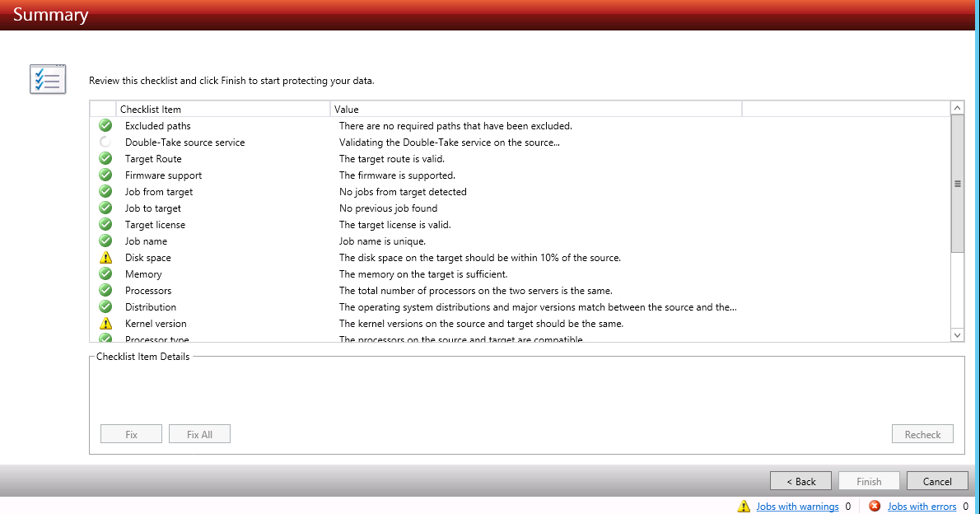Open the Jobs with errors link
The width and height of the screenshot is (980, 514).
[922, 507]
